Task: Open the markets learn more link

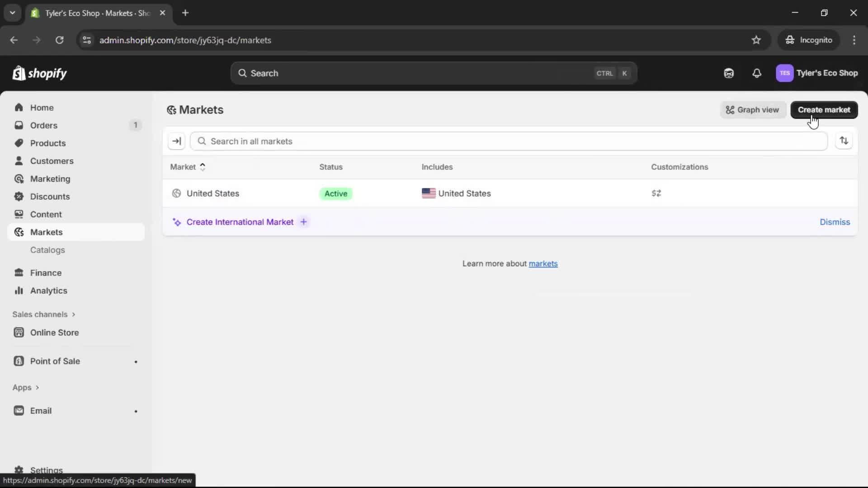Action: click(x=544, y=263)
